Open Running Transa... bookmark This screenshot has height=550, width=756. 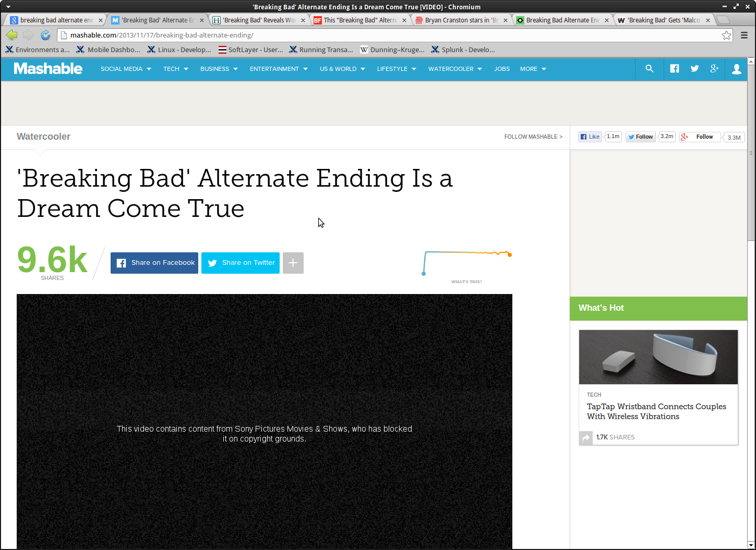[x=321, y=50]
